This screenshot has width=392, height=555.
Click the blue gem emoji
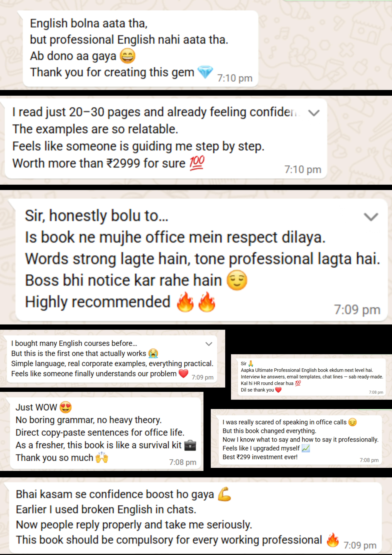click(x=205, y=72)
